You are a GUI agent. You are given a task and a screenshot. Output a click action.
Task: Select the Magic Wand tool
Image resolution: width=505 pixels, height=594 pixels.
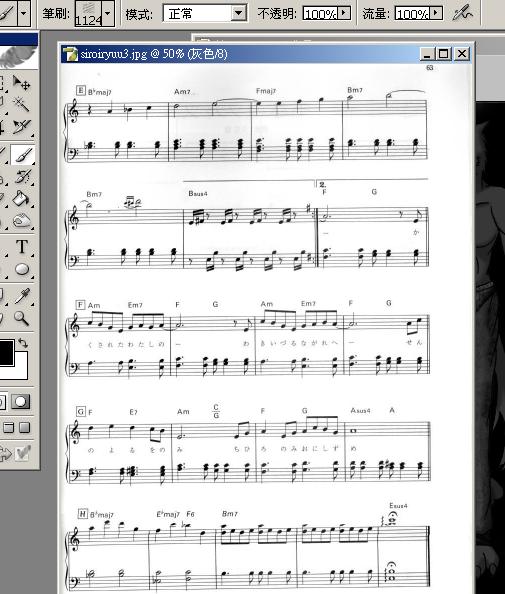tap(21, 103)
